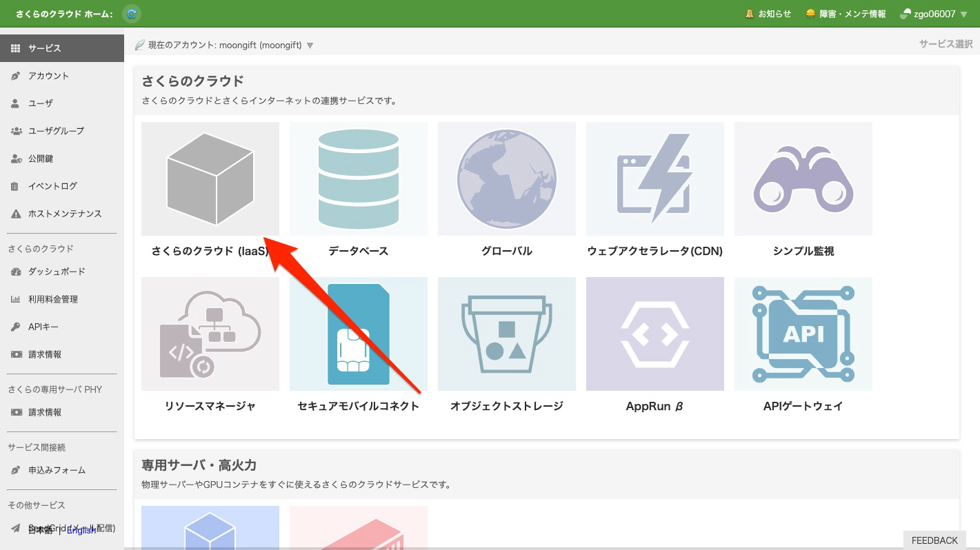The image size is (980, 550).
Task: Open the お知らせ notifications bell
Action: 768,14
